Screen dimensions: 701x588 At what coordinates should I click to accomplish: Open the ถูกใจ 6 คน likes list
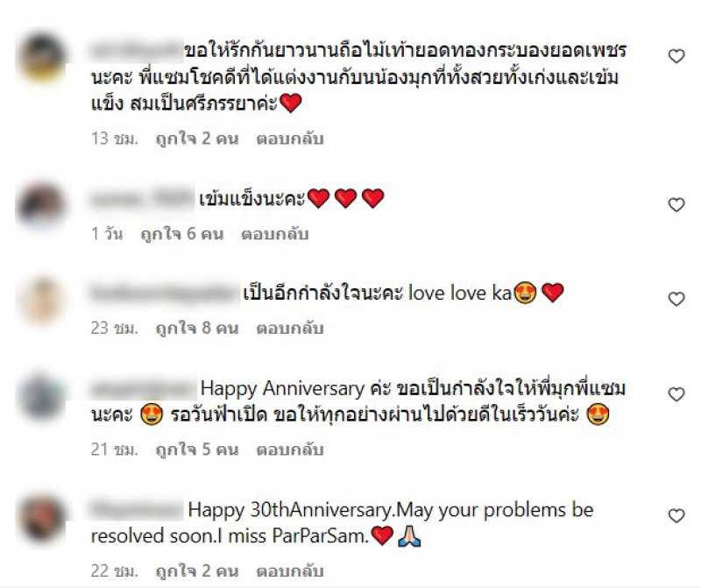182,234
